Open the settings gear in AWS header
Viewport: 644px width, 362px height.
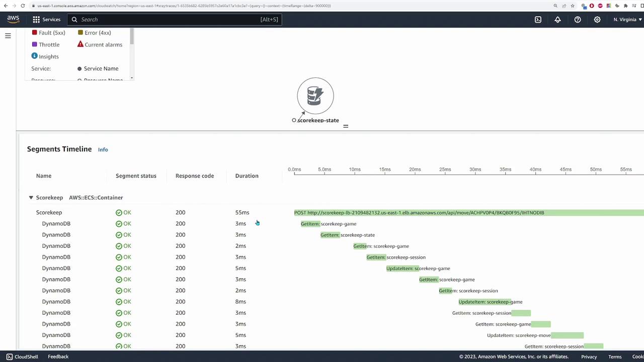(x=597, y=20)
